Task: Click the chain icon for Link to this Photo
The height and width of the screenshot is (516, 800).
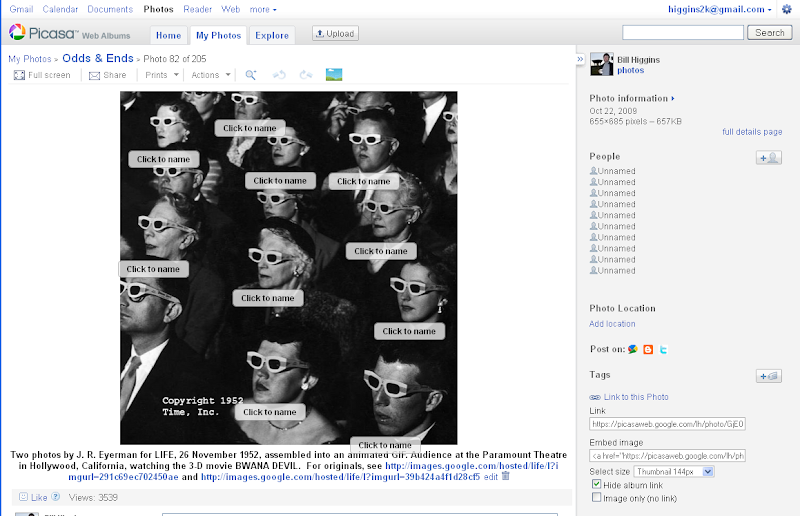Action: 595,397
